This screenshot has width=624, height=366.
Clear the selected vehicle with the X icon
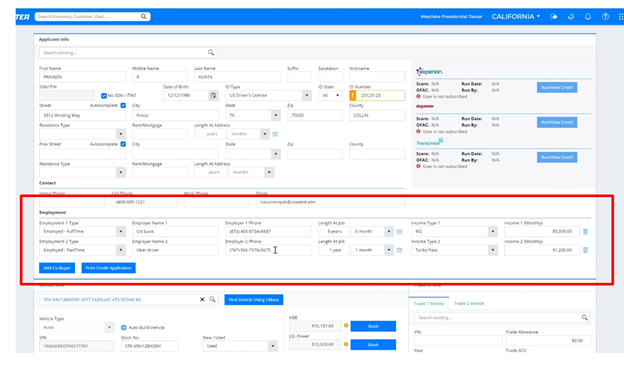pos(202,300)
